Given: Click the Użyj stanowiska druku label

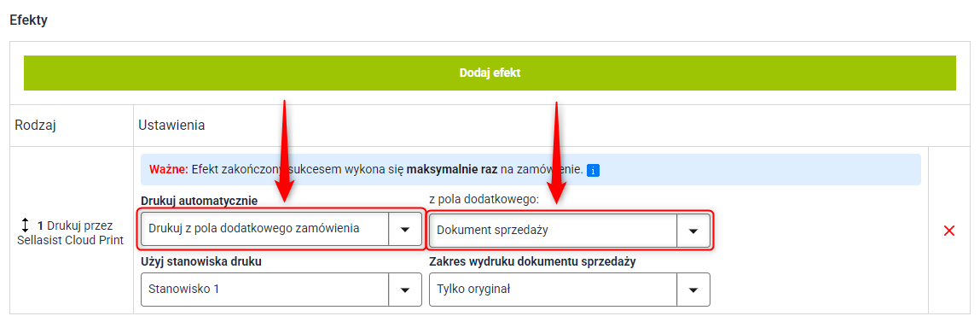Looking at the screenshot, I should pyautogui.click(x=201, y=262).
